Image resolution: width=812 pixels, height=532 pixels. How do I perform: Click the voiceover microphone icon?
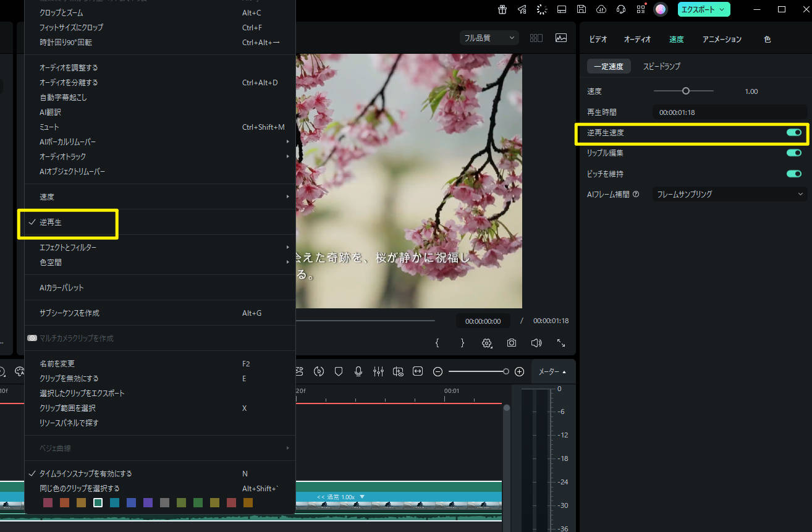pos(358,371)
